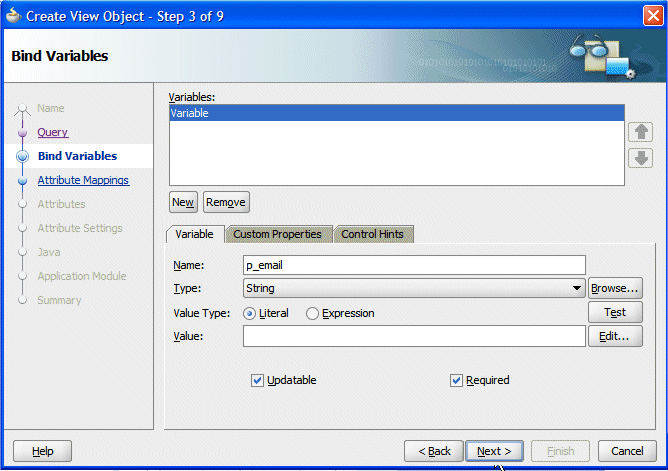The height and width of the screenshot is (471, 668).
Task: Open the Browse type dialog
Action: click(x=615, y=288)
